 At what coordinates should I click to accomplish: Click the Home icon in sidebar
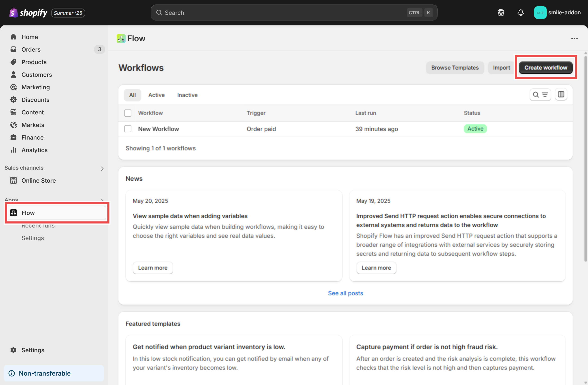coord(13,37)
